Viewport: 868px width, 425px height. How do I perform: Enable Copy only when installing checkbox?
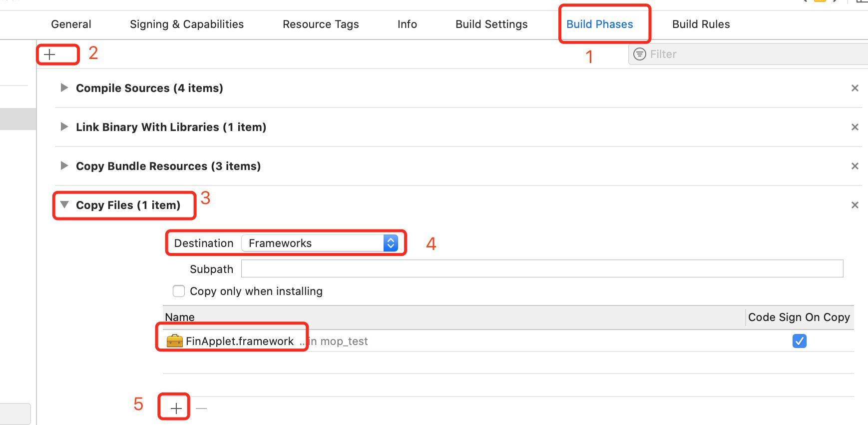pyautogui.click(x=179, y=291)
